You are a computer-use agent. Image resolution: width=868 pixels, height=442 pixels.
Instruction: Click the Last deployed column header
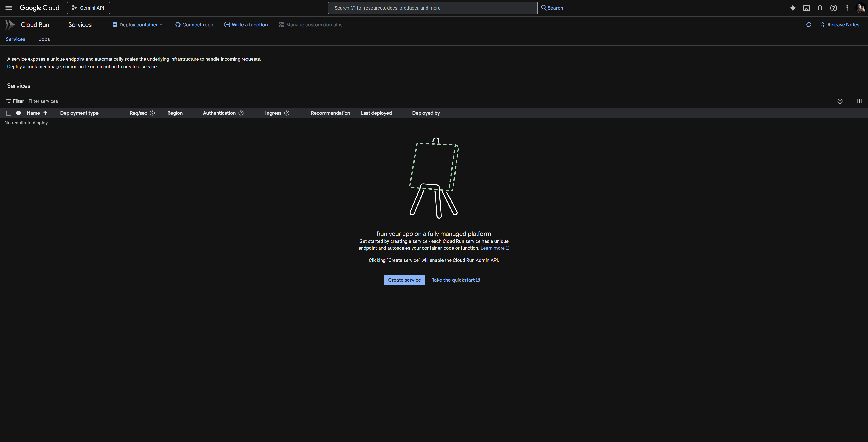(x=376, y=113)
